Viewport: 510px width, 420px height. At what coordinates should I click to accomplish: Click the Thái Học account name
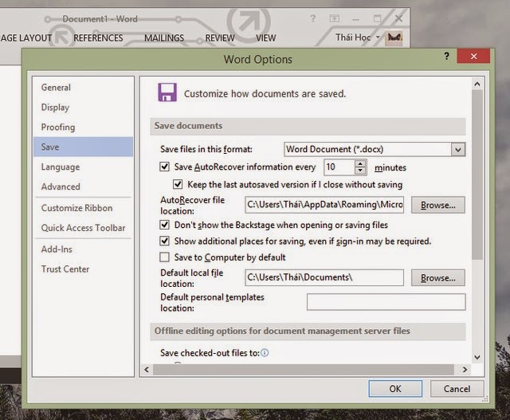click(353, 37)
